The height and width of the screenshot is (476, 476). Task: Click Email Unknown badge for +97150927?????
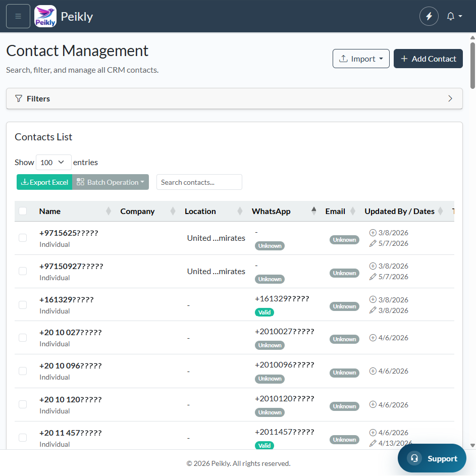point(344,273)
